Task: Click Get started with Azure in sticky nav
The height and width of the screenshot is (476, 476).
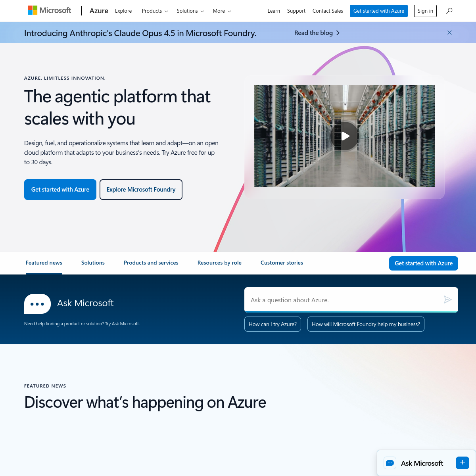Action: coord(424,263)
